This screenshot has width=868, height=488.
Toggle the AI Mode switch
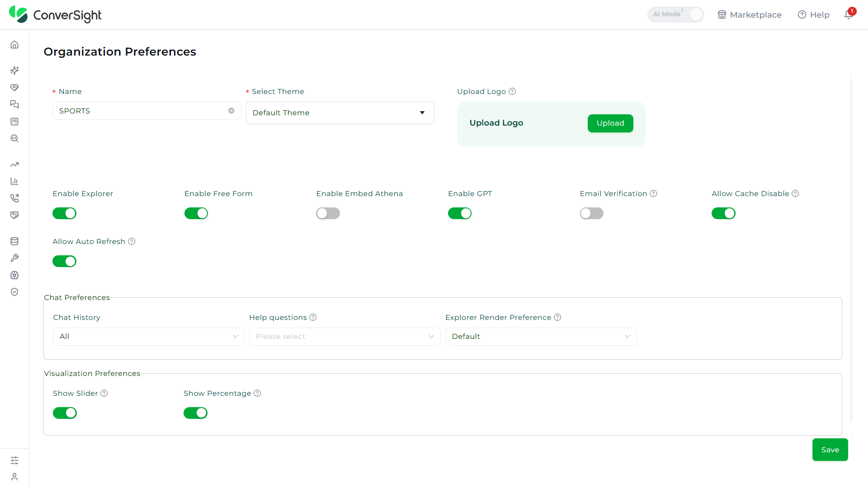675,14
